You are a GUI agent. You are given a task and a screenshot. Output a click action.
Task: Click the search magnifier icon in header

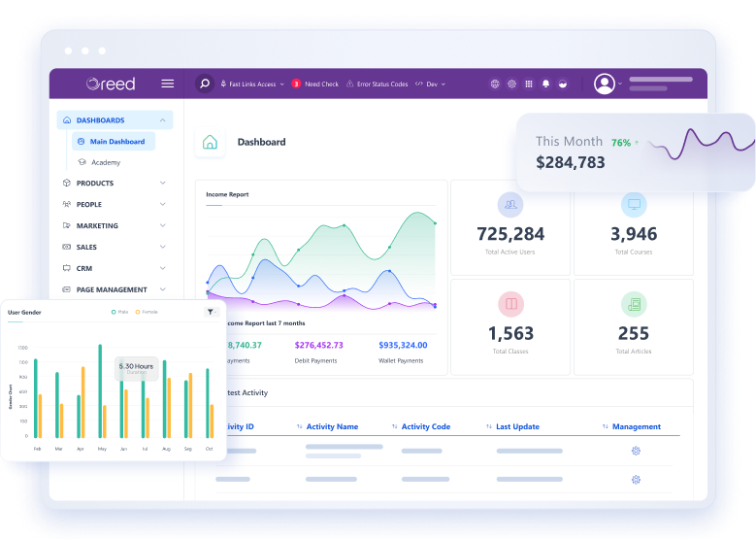coord(205,84)
